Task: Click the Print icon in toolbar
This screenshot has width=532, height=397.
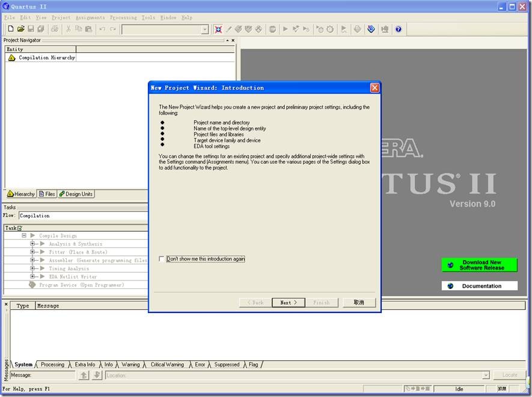Action: (55, 29)
